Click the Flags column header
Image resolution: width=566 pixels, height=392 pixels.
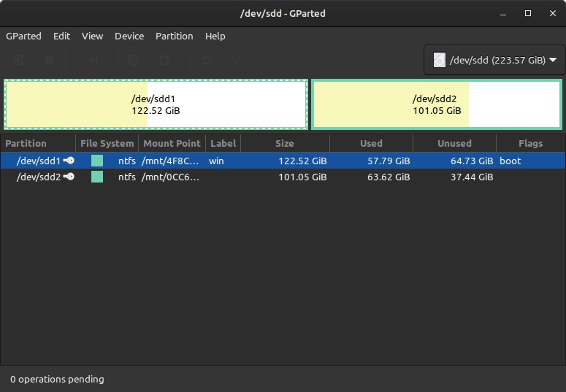point(531,143)
